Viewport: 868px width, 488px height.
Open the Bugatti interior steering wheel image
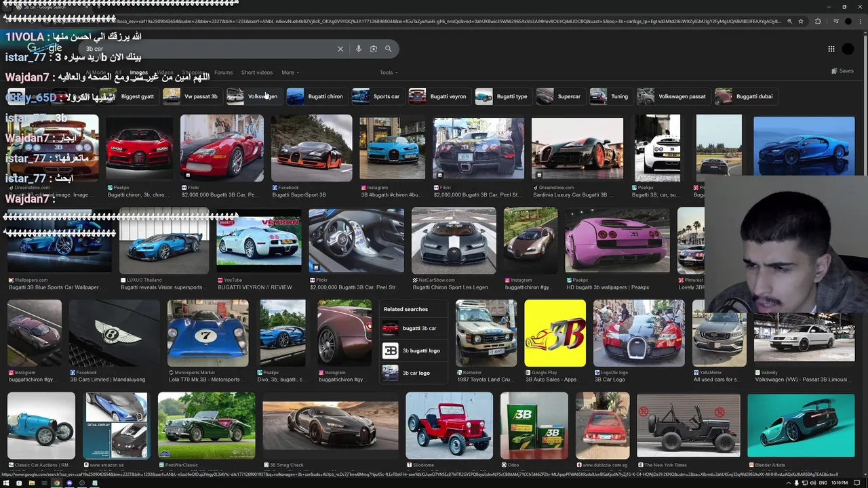(x=356, y=241)
